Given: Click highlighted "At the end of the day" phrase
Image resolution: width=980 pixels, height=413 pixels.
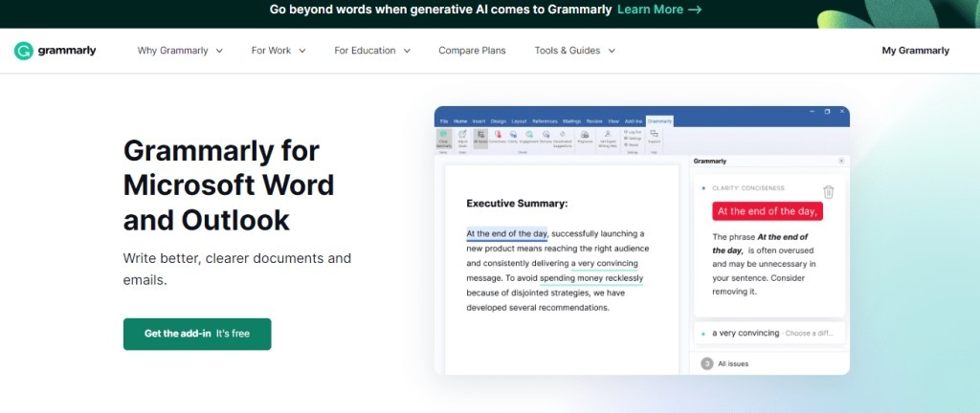Looking at the screenshot, I should tap(507, 234).
